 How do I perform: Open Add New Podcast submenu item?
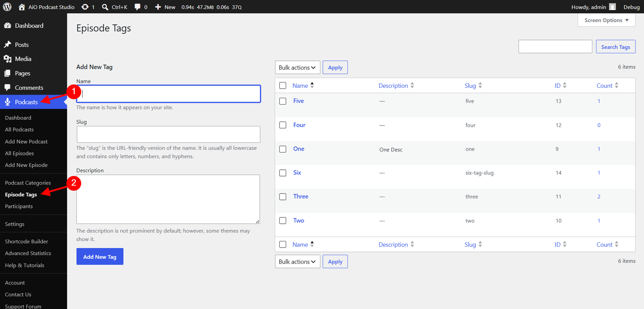26,142
